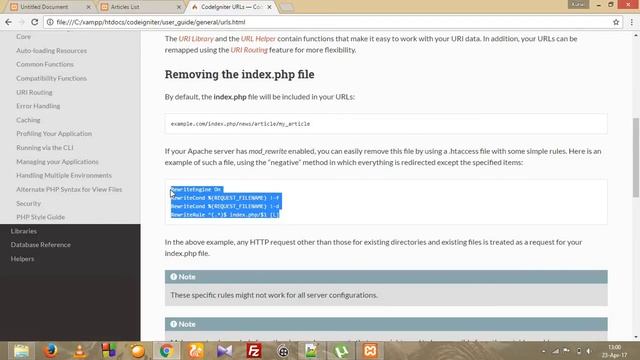Open the URL Helper link
Image resolution: width=640 pixels, height=360 pixels.
(258, 38)
